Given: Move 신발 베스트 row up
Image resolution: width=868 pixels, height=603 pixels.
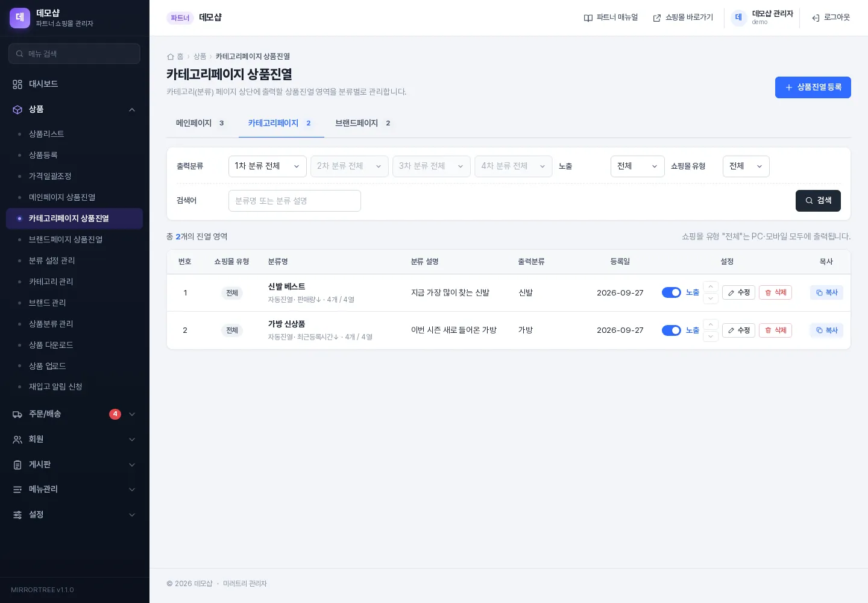Looking at the screenshot, I should point(711,287).
